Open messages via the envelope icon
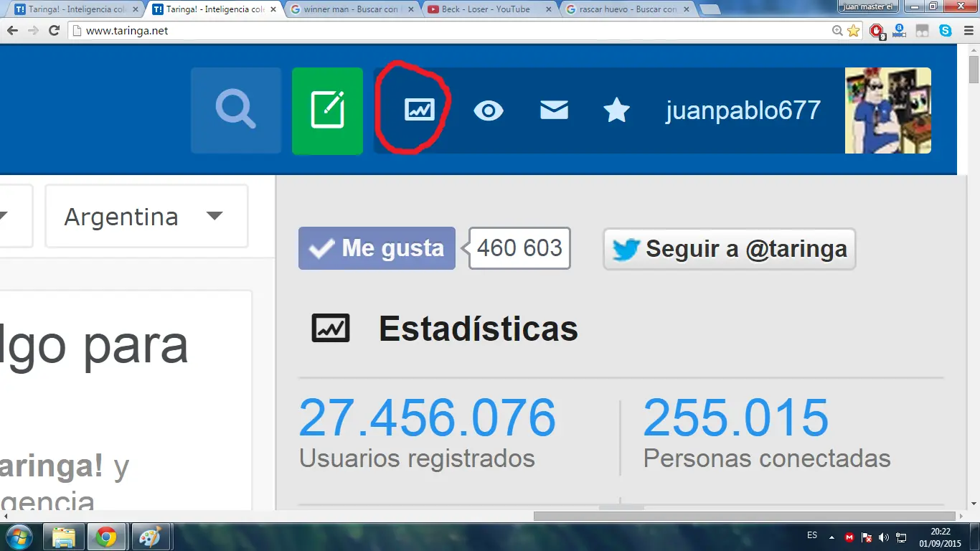This screenshot has height=551, width=980. pos(554,110)
